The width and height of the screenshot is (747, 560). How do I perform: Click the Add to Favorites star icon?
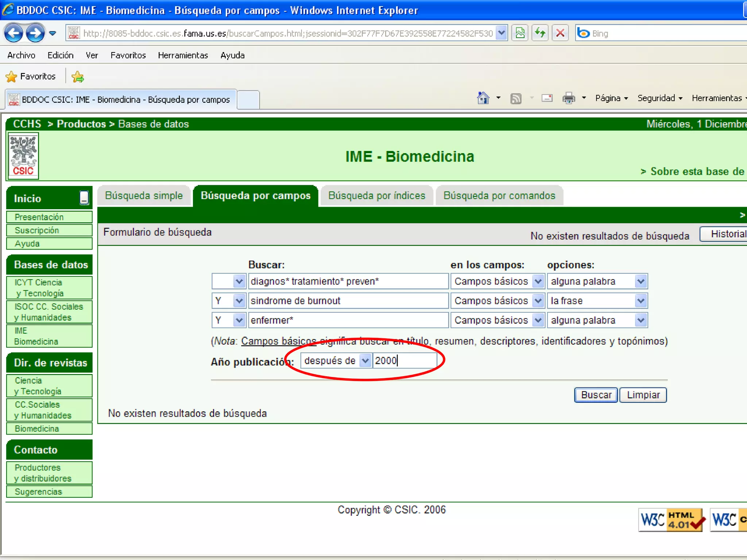pos(78,77)
